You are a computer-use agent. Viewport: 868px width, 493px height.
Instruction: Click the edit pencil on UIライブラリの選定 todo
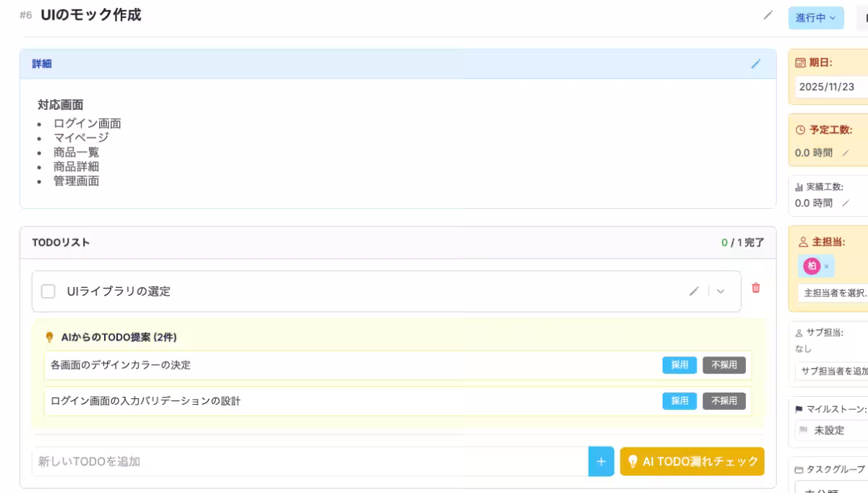point(694,291)
